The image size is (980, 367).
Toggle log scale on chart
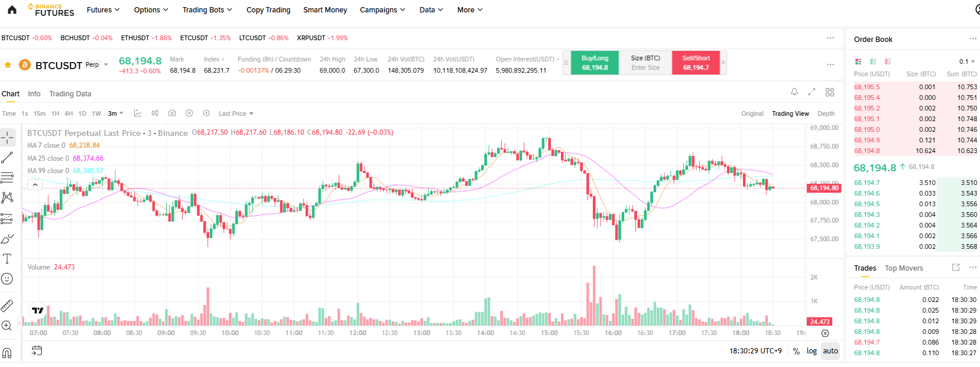pyautogui.click(x=812, y=351)
